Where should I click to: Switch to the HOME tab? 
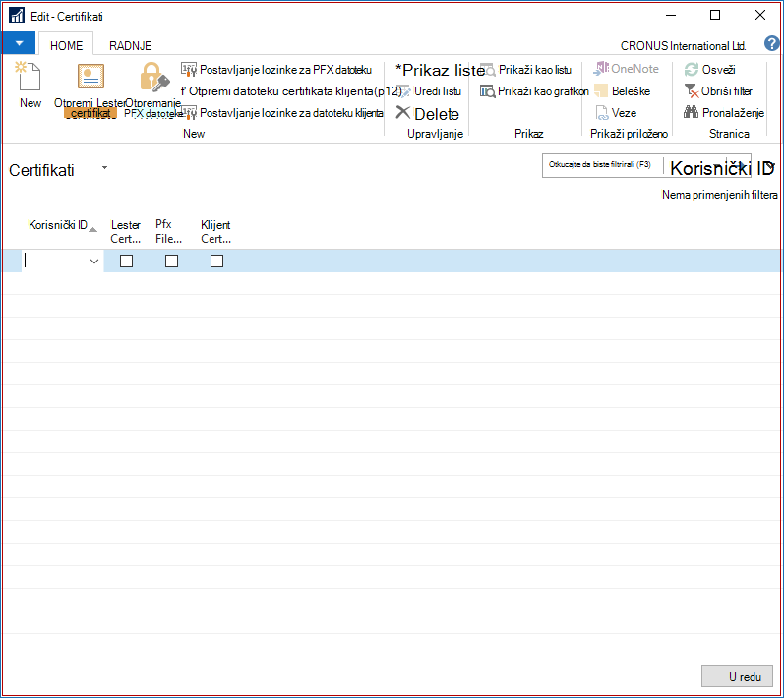click(x=66, y=45)
